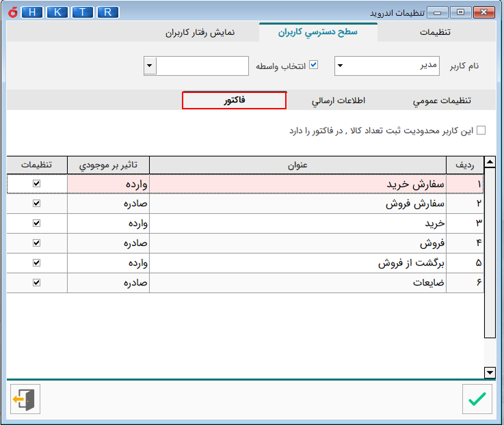Select the اطلاعات ارسالی sub-tab
The height and width of the screenshot is (425, 504).
[x=339, y=100]
